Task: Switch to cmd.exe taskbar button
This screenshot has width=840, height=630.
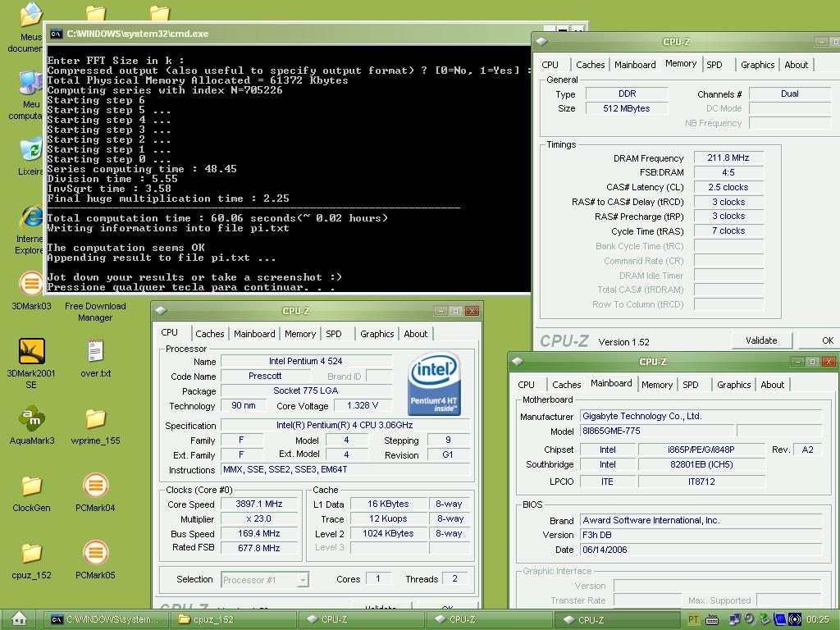Action: [x=106, y=619]
